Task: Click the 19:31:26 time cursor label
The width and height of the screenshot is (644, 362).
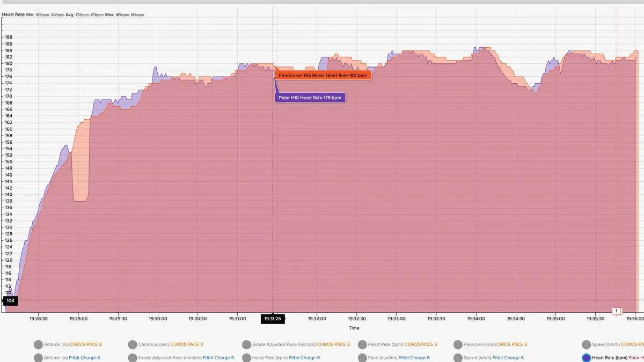Action: (x=273, y=319)
